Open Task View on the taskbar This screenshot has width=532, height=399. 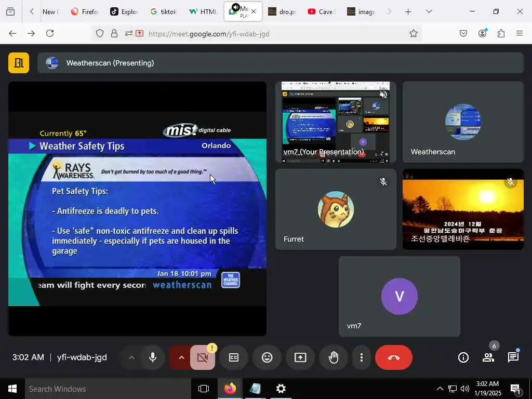(x=204, y=389)
